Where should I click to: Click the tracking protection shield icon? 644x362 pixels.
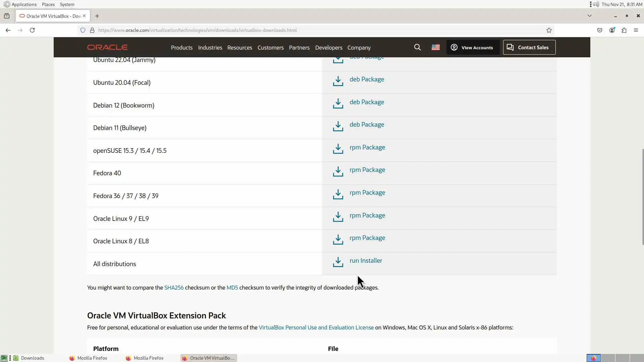coord(83,30)
